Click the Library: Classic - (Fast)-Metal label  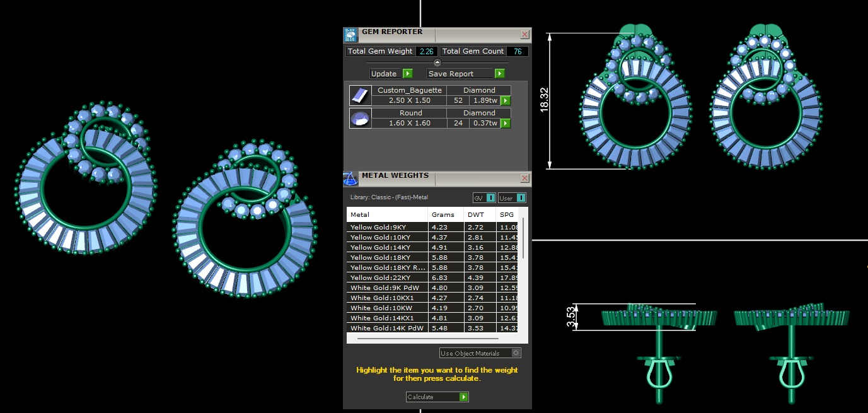[x=390, y=198]
